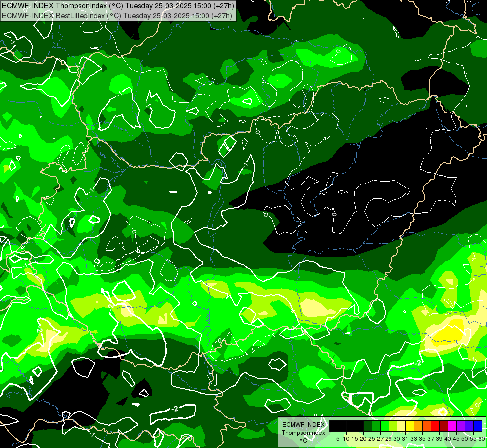Pick the bright green 27–29 legend swatch
487x448 pixels.
coord(385,426)
